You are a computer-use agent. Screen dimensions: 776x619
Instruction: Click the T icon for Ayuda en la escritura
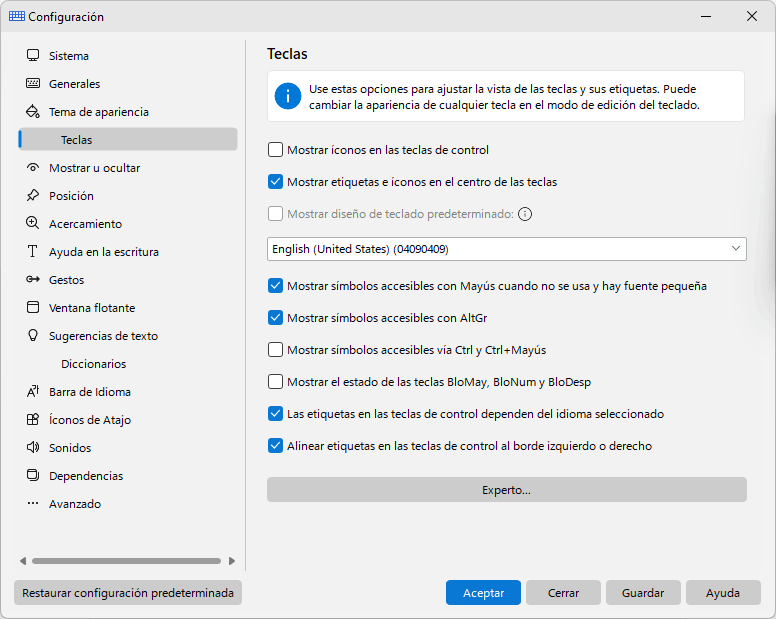(33, 251)
